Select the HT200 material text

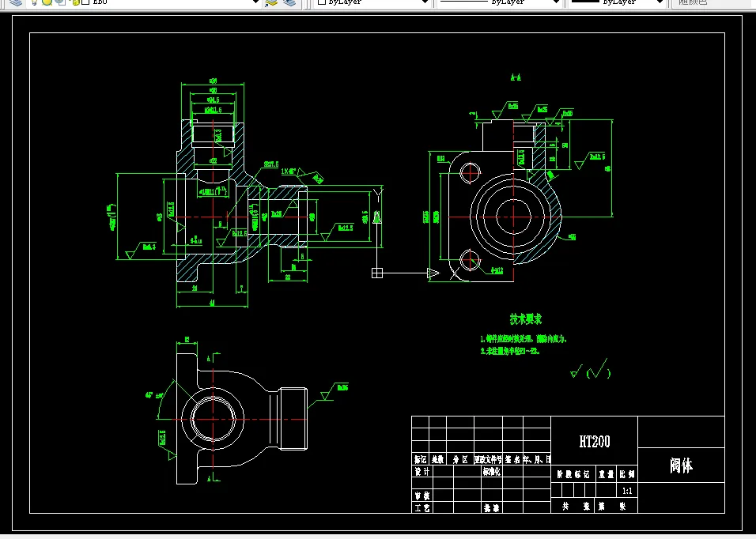point(594,441)
